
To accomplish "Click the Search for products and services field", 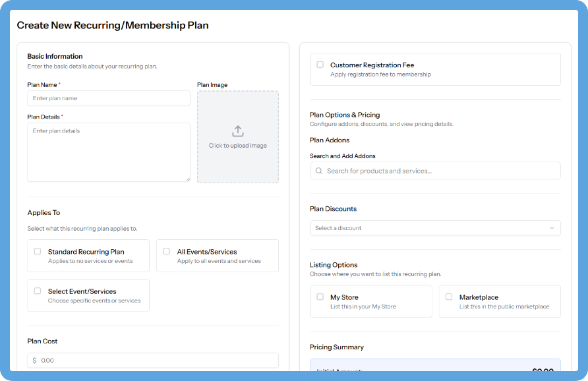I will point(434,170).
